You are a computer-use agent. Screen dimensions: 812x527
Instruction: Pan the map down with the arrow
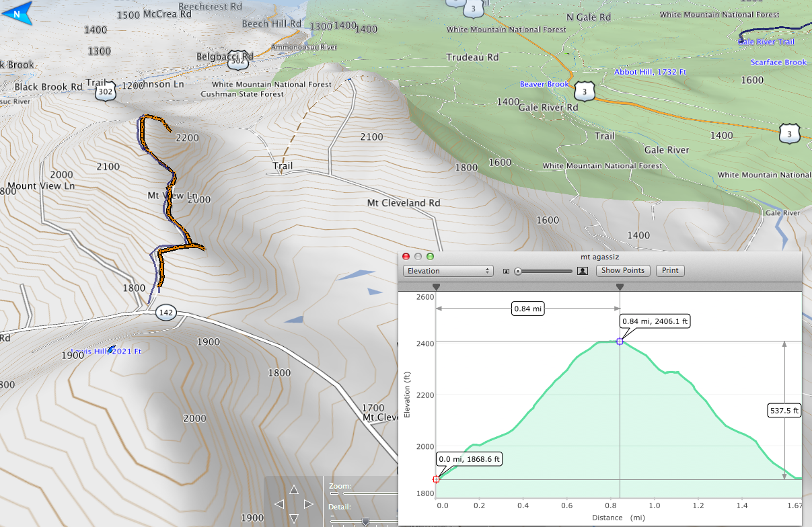(294, 518)
